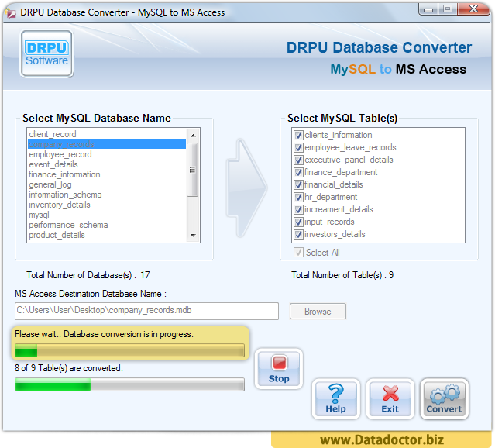The image size is (495, 448).
Task: Select employee_record database
Action: pyautogui.click(x=107, y=154)
